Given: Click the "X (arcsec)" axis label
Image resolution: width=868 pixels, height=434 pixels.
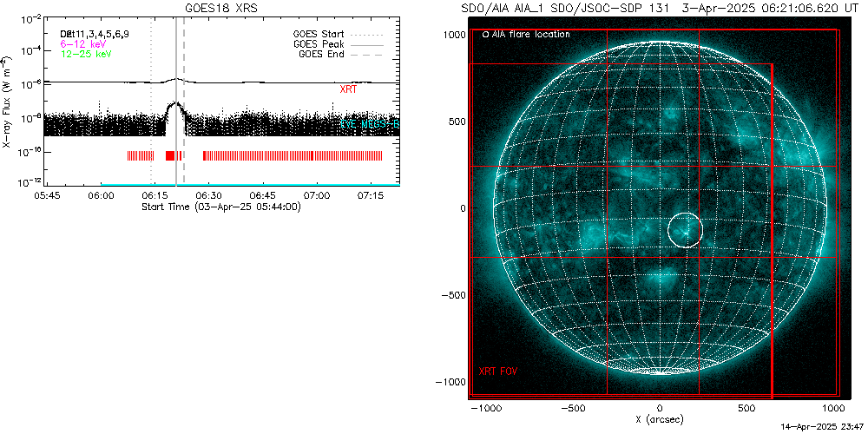Looking at the screenshot, I should tap(660, 419).
